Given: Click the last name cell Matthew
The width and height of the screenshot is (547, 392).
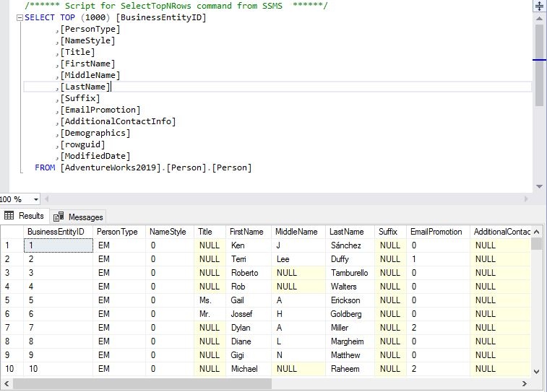Looking at the screenshot, I should (x=350, y=355).
